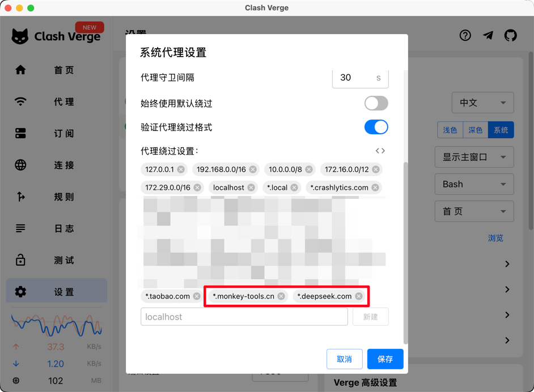The height and width of the screenshot is (392, 534).
Task: Toggle 始终使用默认绕过 switch
Action: tap(376, 103)
